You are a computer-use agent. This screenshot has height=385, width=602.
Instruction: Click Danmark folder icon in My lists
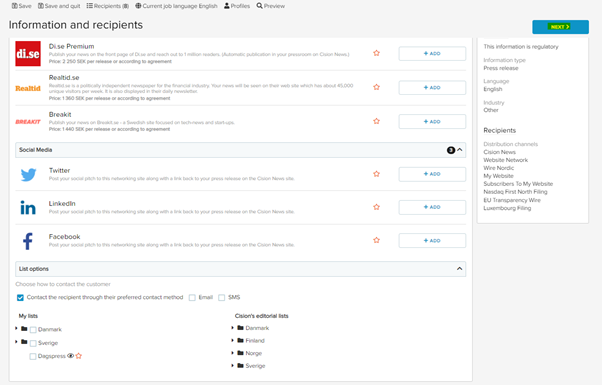coord(24,329)
